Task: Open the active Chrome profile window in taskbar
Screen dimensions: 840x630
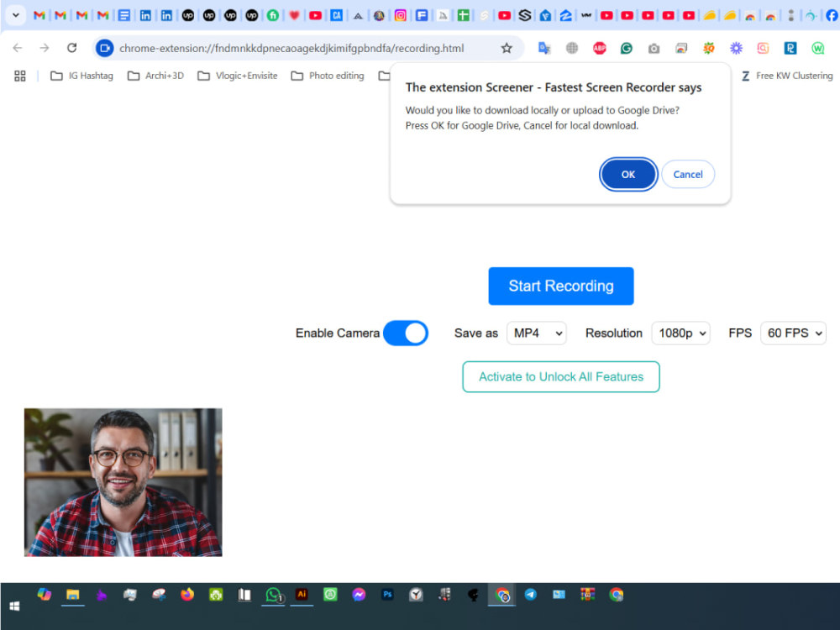Action: [502, 595]
